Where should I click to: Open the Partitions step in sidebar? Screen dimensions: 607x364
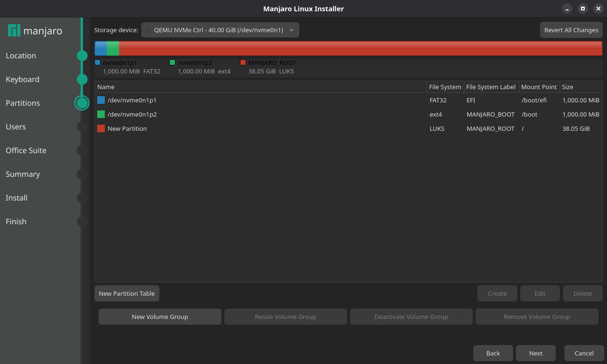click(x=23, y=103)
